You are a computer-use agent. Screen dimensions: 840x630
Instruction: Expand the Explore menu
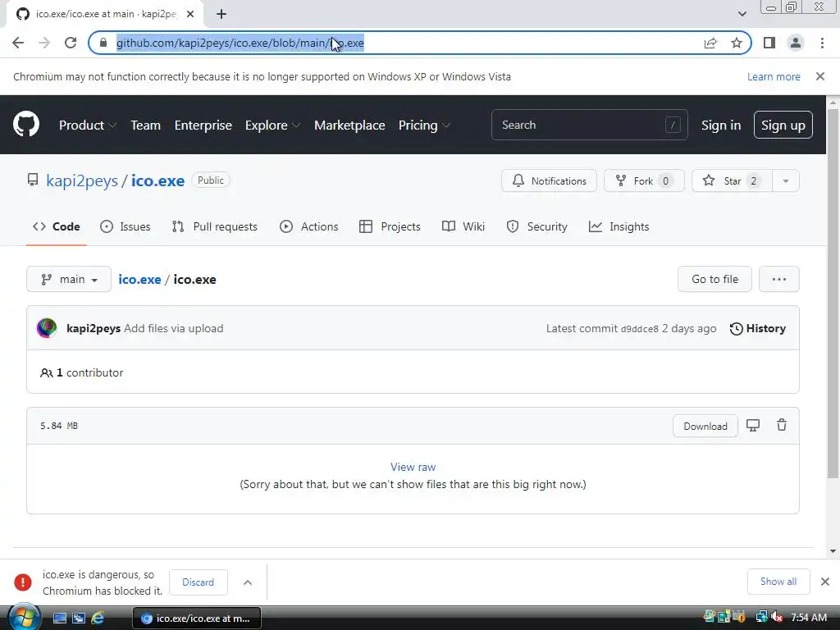272,126
